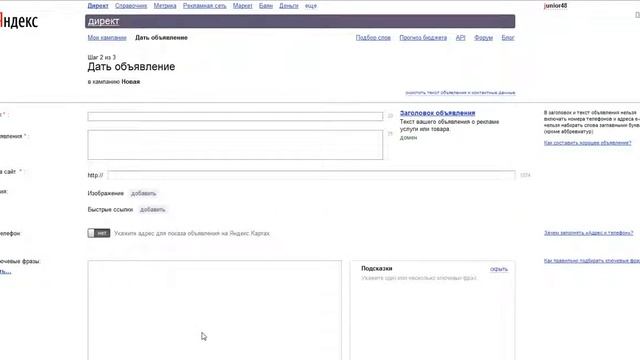Open the Блог link
640x360 pixels.
click(508, 38)
